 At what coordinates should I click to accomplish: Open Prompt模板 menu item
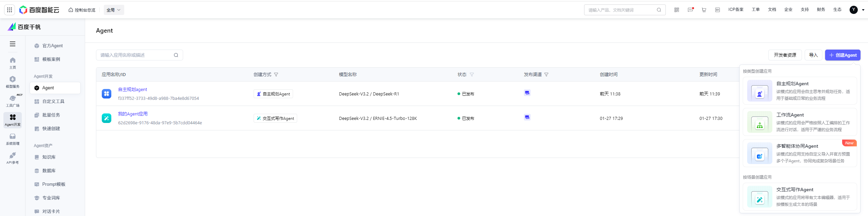point(55,184)
